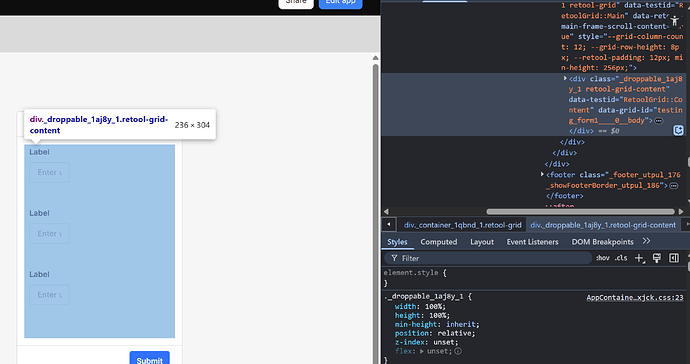Expand the ellipsis after the footer tag

click(x=674, y=186)
